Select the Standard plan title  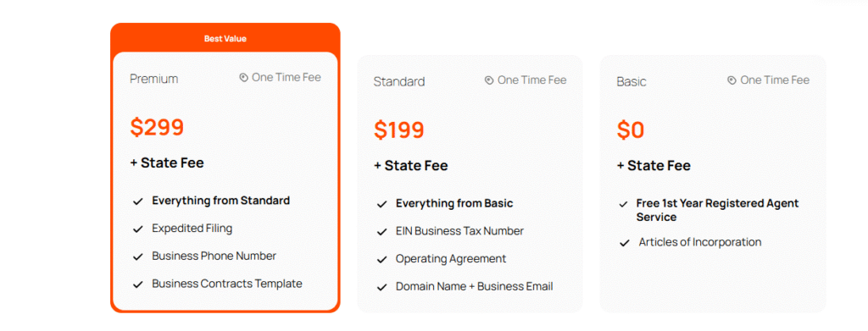(x=399, y=82)
